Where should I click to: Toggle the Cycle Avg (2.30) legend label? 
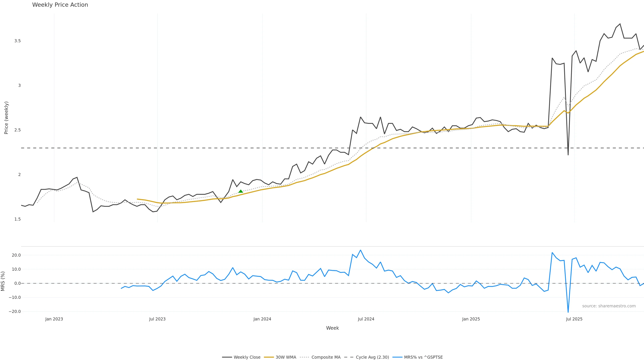pyautogui.click(x=372, y=357)
